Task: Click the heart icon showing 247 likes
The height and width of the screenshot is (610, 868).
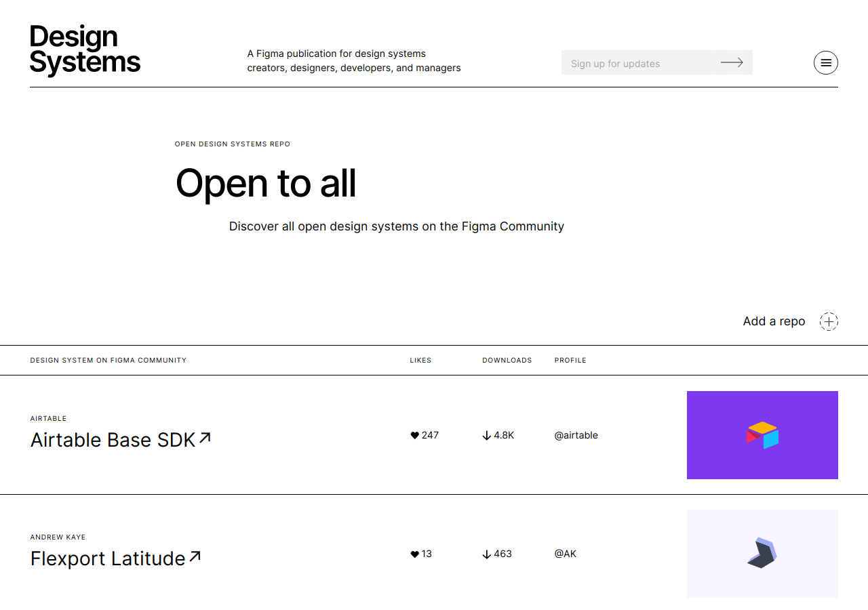Action: tap(414, 435)
